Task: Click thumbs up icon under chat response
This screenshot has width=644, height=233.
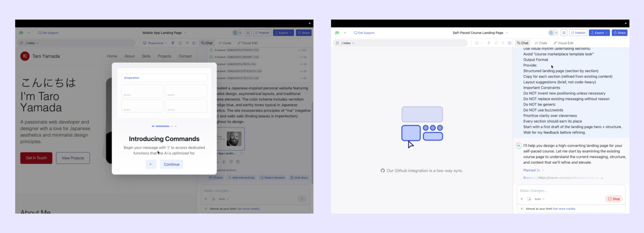Action: point(224,162)
